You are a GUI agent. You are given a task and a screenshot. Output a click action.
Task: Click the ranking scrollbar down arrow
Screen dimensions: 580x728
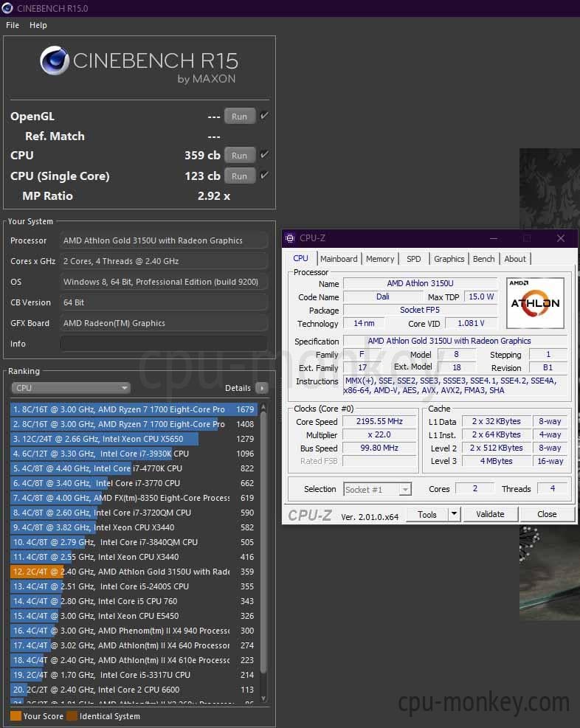coord(263,698)
